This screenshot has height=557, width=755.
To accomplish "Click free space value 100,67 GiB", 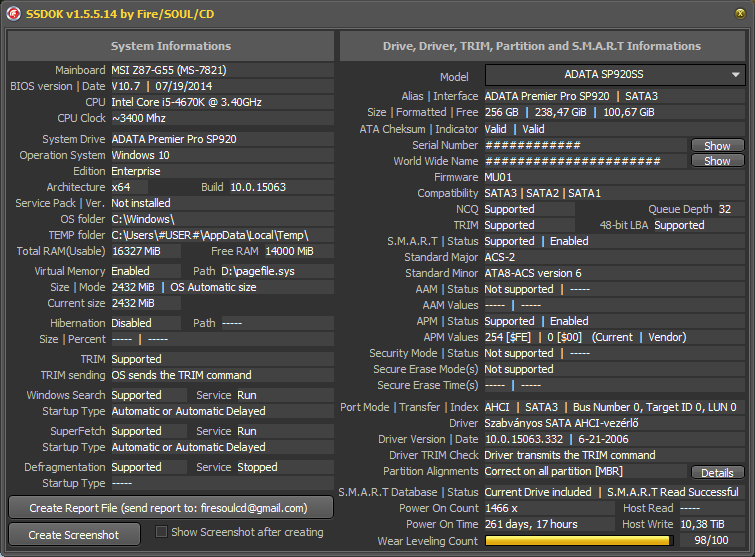I will [629, 112].
